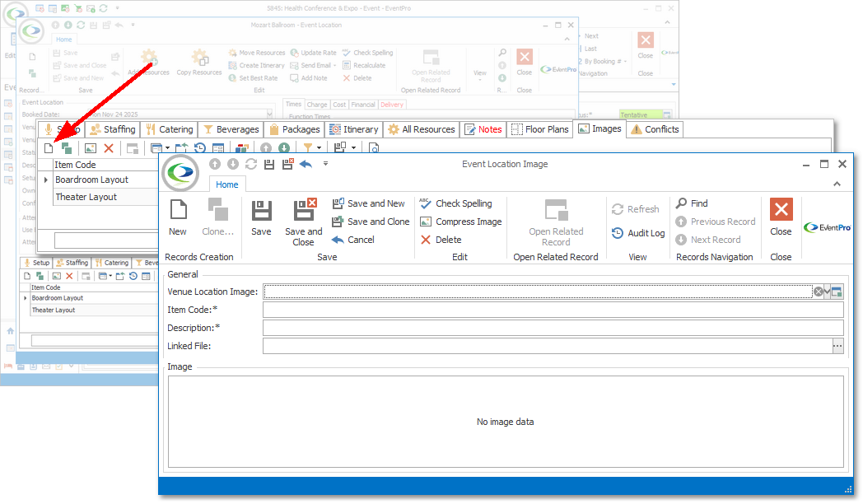Click the EventPro logo in the ribbon
This screenshot has height=504, width=863.
pyautogui.click(x=828, y=227)
